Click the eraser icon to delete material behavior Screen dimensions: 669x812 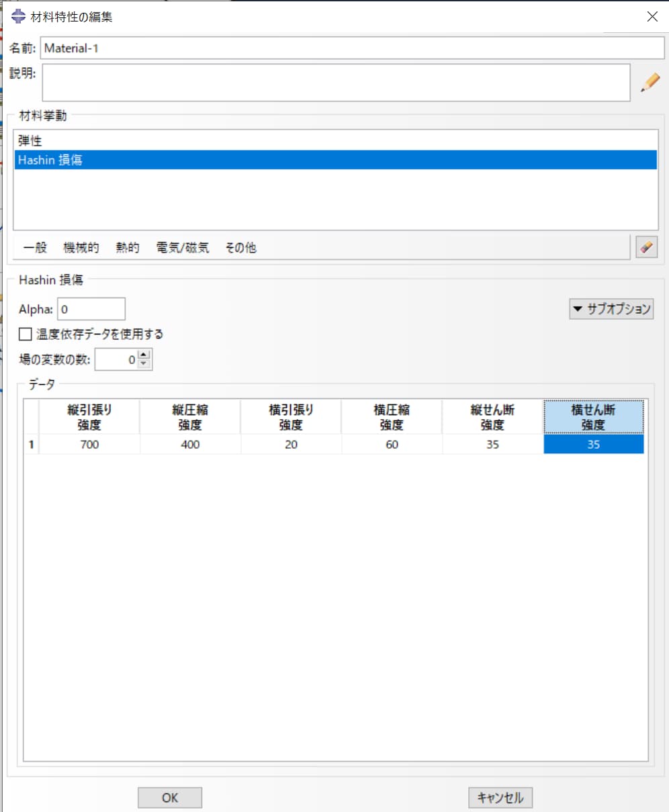(645, 247)
